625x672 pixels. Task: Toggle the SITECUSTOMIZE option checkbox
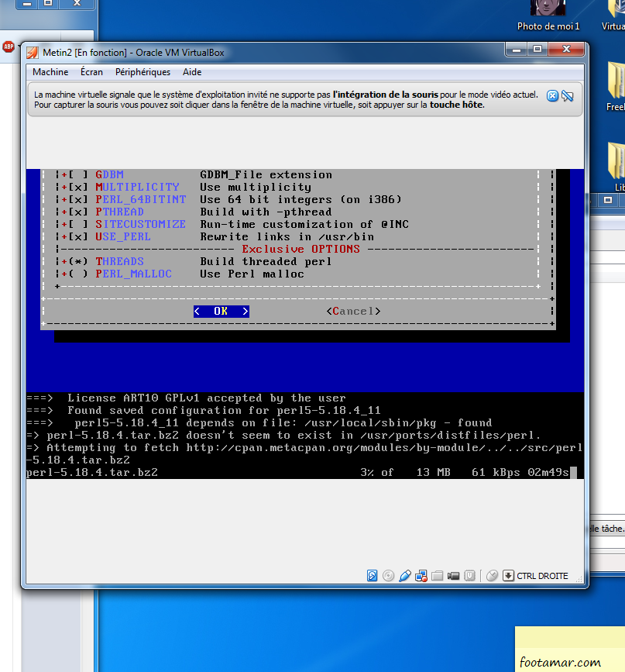pyautogui.click(x=78, y=224)
